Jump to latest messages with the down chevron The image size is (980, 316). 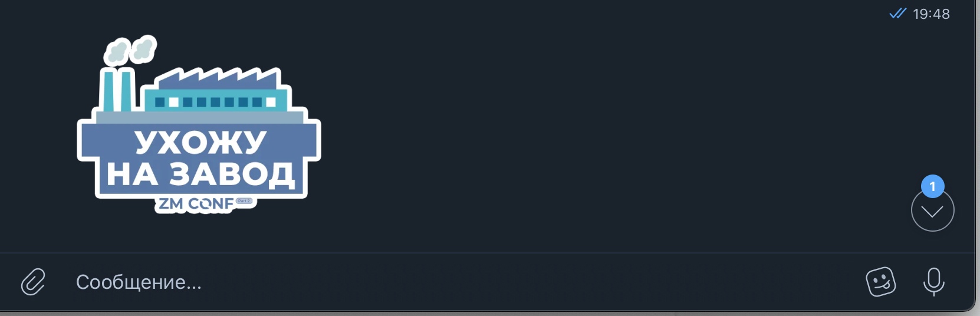tap(932, 211)
